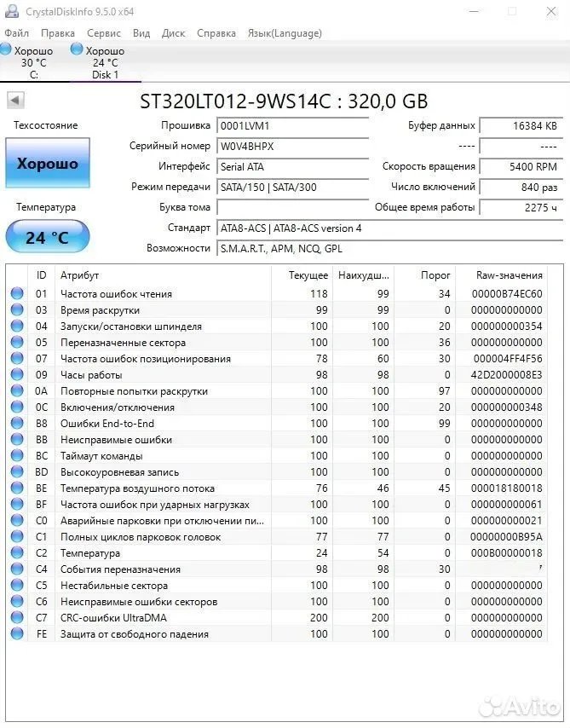Click status icon for FE Защита от свободного падения

click(x=17, y=633)
